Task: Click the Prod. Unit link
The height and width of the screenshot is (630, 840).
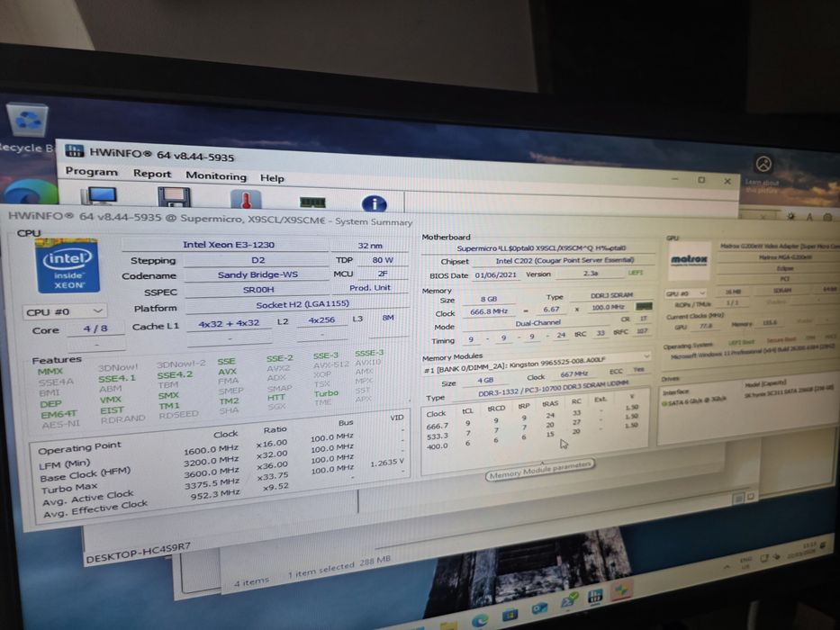Action: click(x=370, y=288)
